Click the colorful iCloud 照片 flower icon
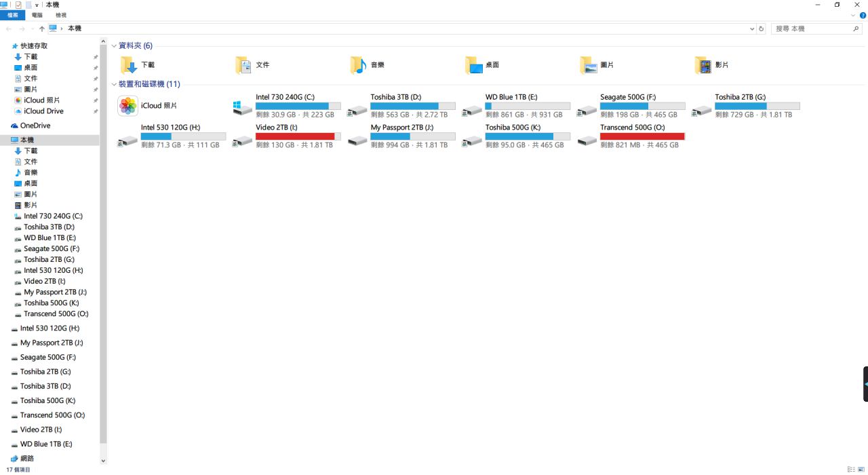 [128, 106]
